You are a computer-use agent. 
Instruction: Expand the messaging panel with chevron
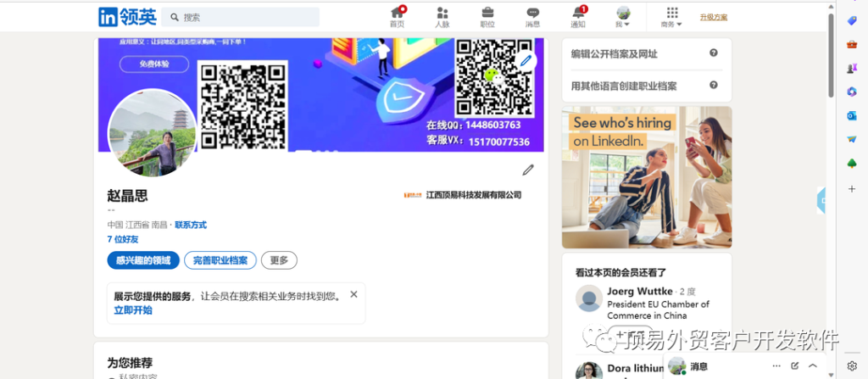click(x=813, y=366)
